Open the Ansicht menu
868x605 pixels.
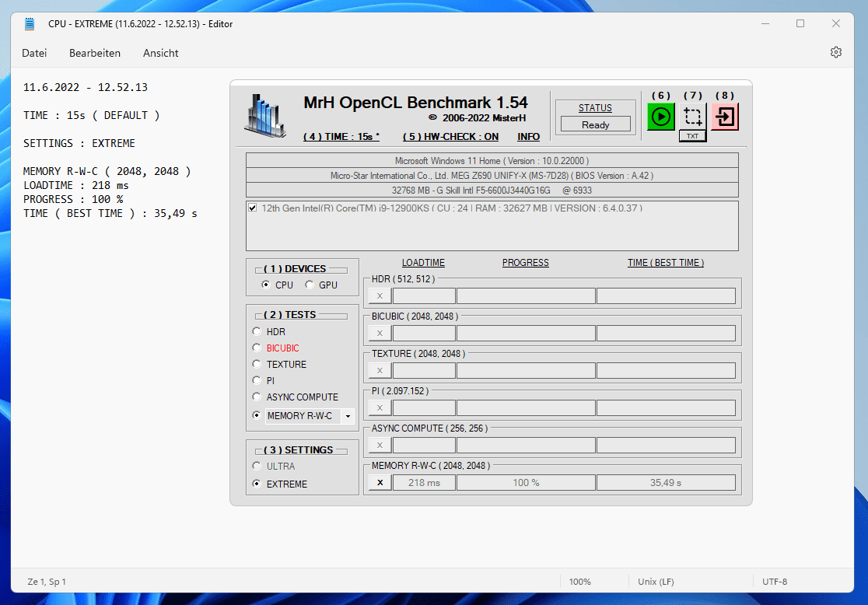[x=160, y=53]
